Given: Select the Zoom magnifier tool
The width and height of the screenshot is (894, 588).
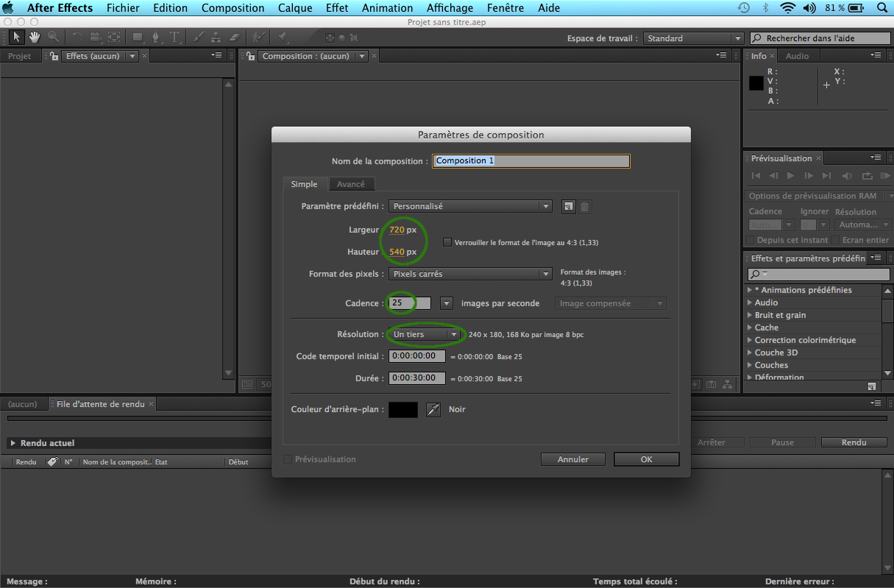Looking at the screenshot, I should tap(53, 38).
